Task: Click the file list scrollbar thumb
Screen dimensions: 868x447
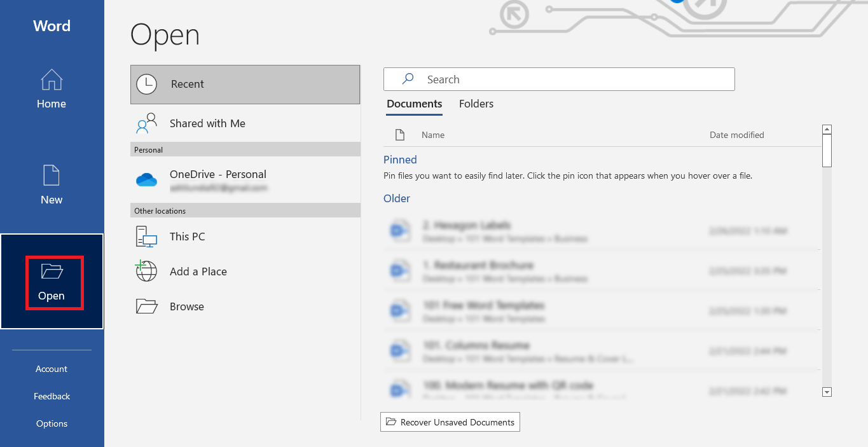Action: coord(827,151)
